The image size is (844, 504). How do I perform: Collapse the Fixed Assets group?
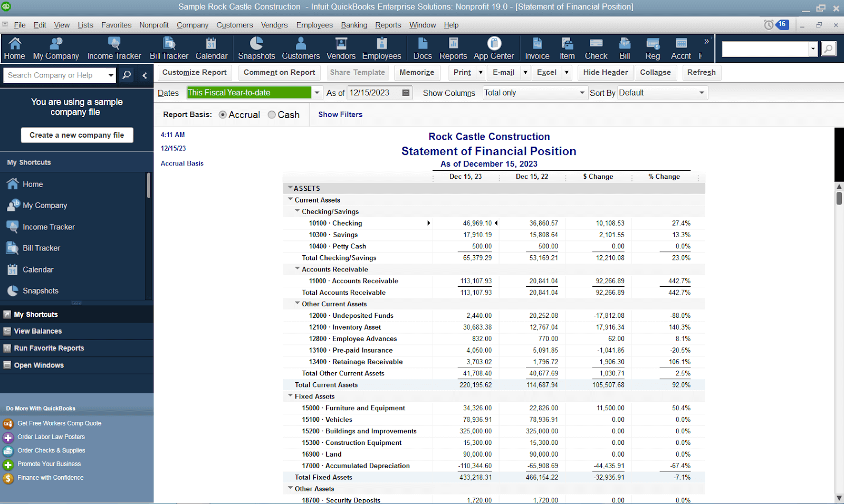click(290, 396)
